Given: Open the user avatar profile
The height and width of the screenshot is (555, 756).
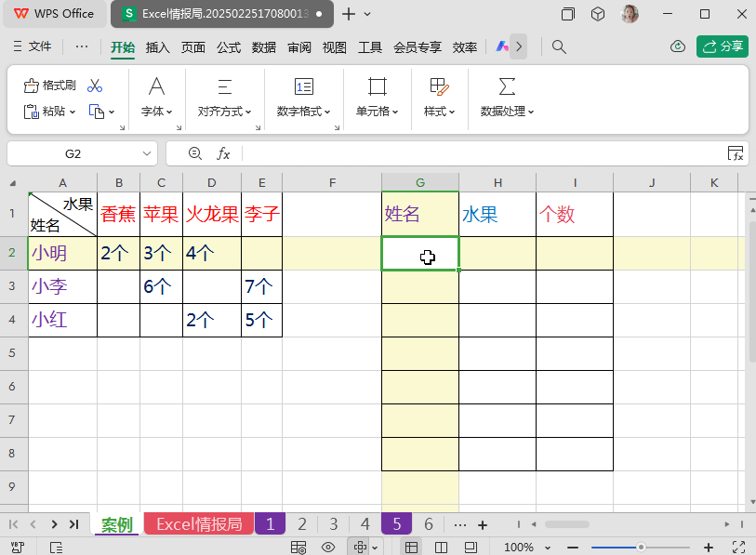Looking at the screenshot, I should pos(630,14).
